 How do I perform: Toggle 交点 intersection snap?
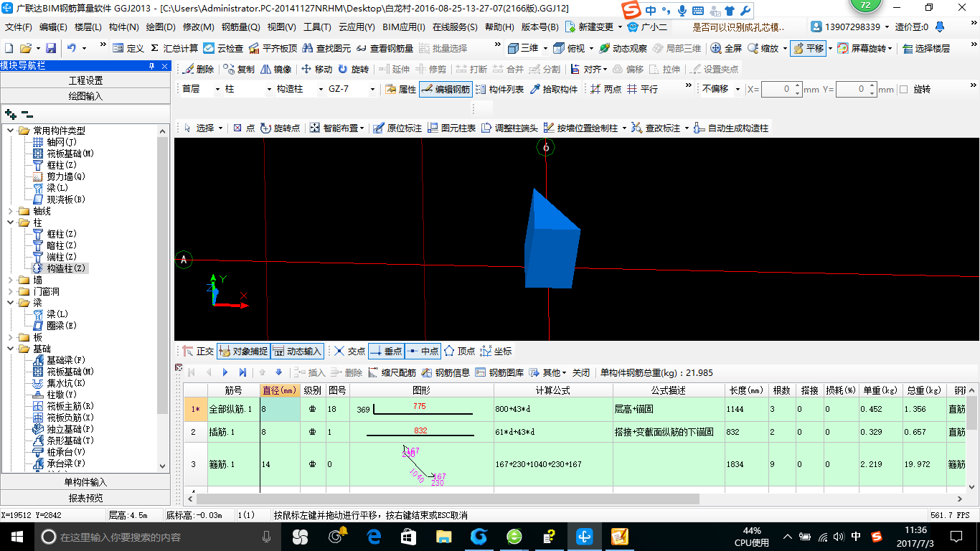(x=349, y=351)
